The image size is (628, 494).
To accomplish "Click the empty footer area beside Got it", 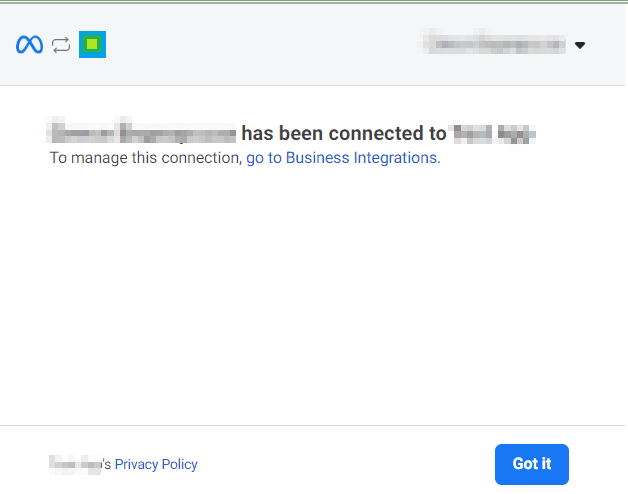I will point(344,464).
